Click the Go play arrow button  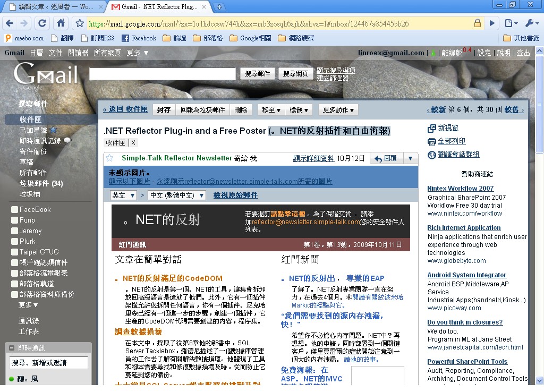pos(492,23)
